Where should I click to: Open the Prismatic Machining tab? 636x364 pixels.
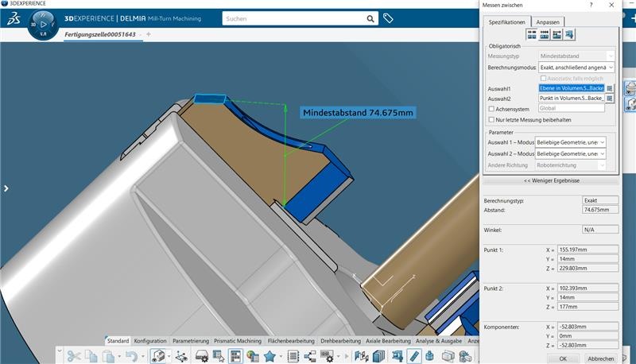click(238, 341)
